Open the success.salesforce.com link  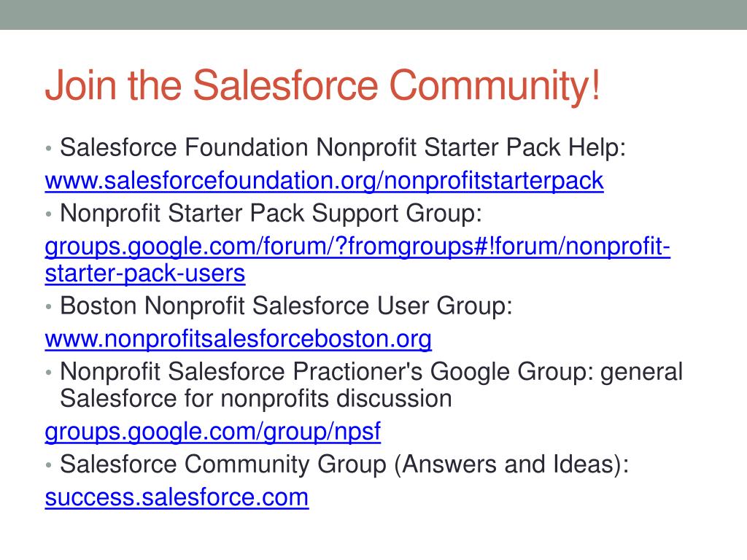[x=177, y=497]
